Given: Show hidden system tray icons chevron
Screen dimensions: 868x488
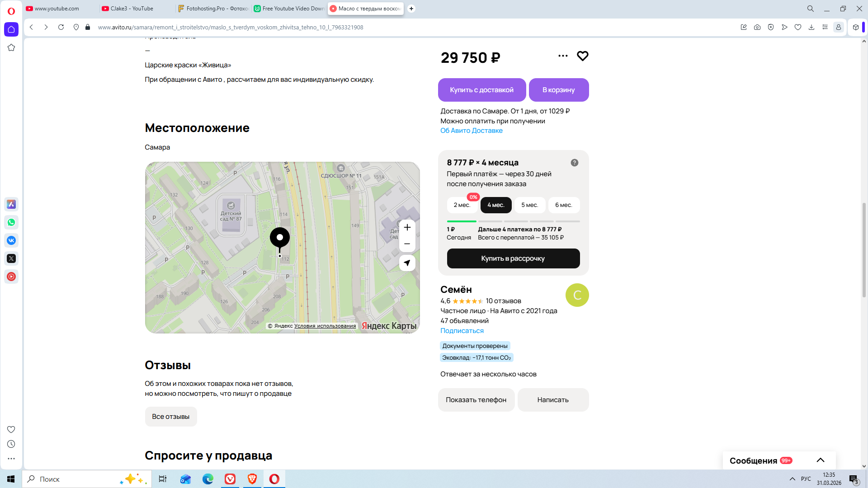Looking at the screenshot, I should tap(792, 479).
